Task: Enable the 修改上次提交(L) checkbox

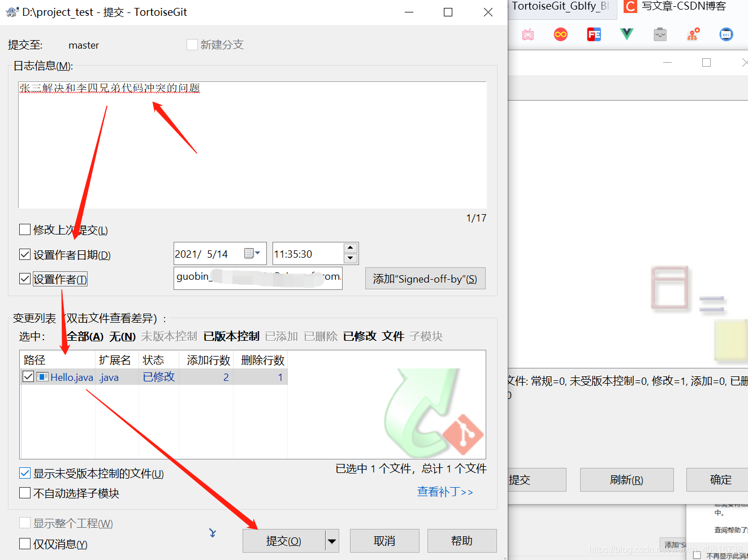Action: click(25, 229)
